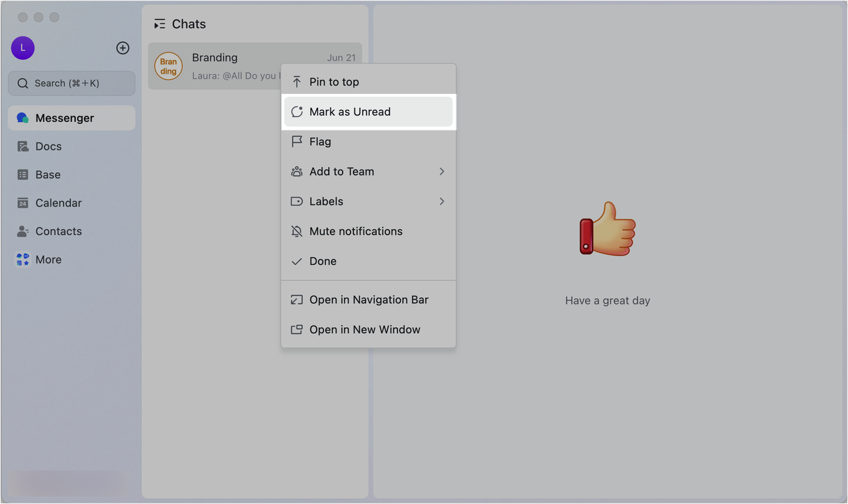
Task: Open the chat in a New Window
Action: [365, 329]
